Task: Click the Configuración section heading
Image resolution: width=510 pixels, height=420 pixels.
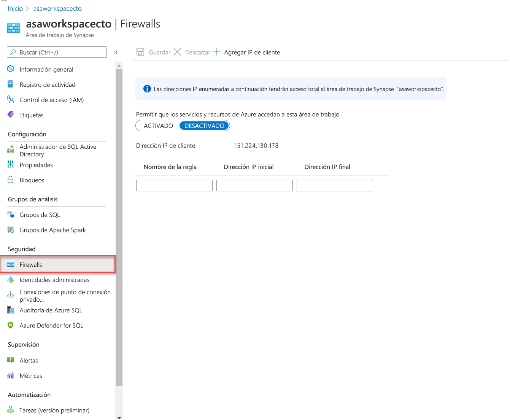Action: pyautogui.click(x=27, y=134)
